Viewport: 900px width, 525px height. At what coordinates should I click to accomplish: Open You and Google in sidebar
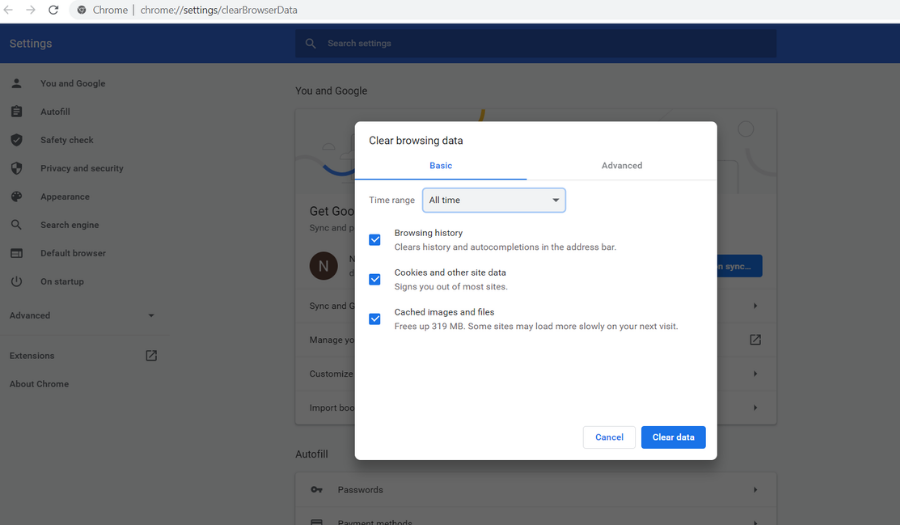pyautogui.click(x=73, y=83)
